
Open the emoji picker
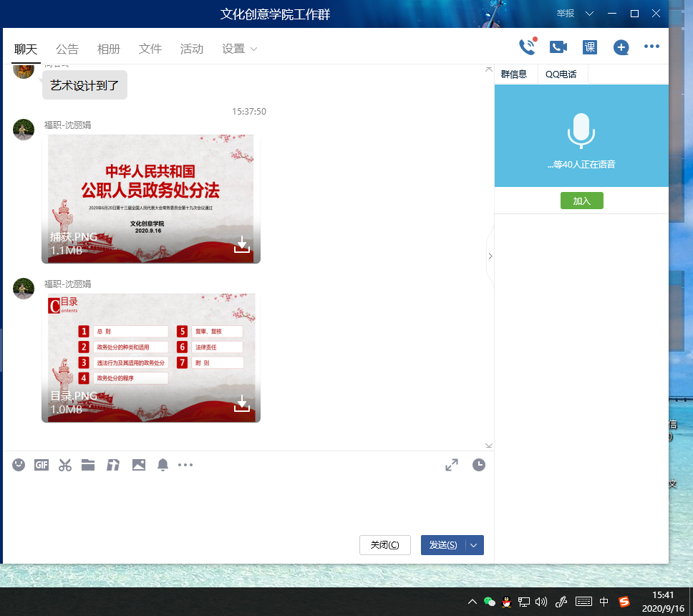(x=19, y=465)
